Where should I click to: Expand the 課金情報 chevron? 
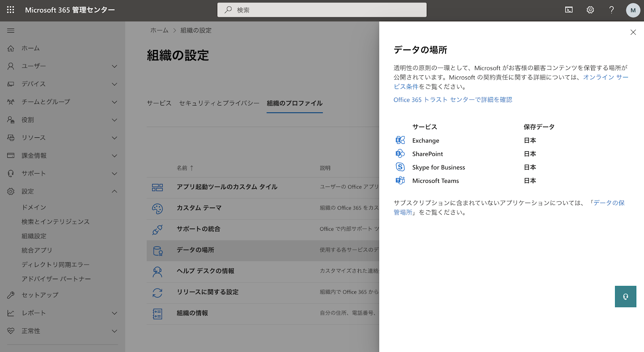click(115, 156)
